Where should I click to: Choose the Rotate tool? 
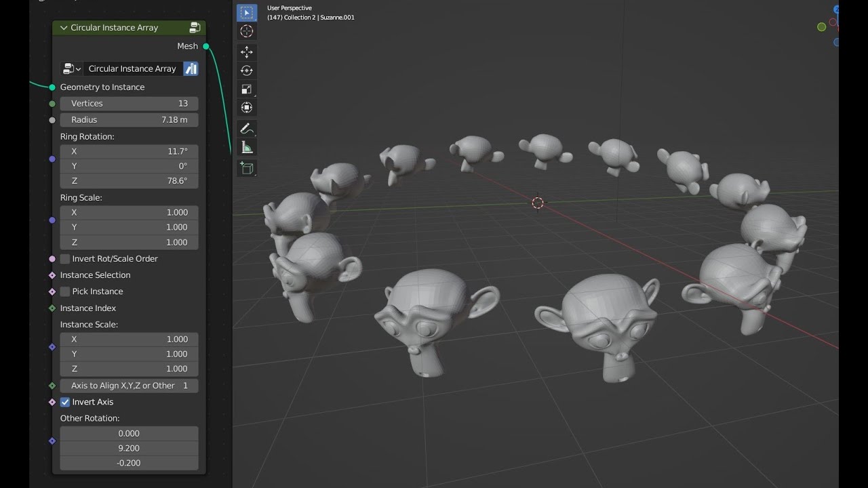click(247, 70)
